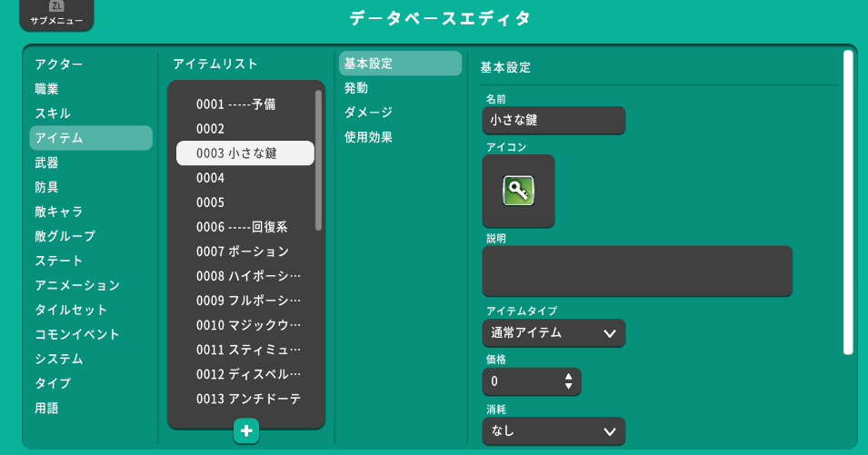Adjust the 価格 stepper arrows
This screenshot has height=455, width=868.
[569, 381]
